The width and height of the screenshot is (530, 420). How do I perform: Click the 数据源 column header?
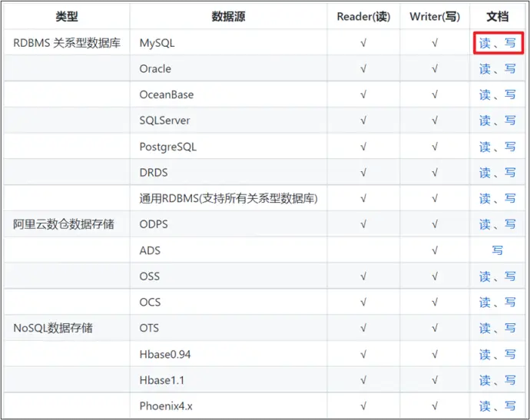tap(228, 17)
